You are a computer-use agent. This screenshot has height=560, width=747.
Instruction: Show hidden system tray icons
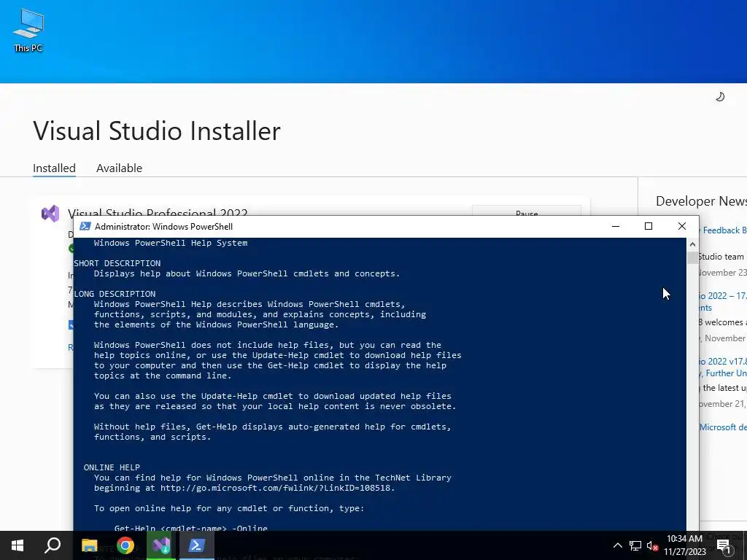tap(617, 545)
